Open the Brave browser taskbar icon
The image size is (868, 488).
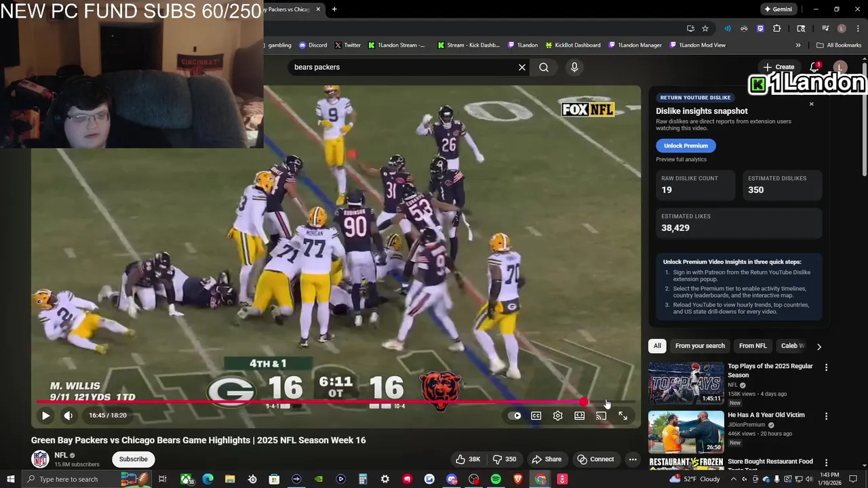[x=518, y=479]
